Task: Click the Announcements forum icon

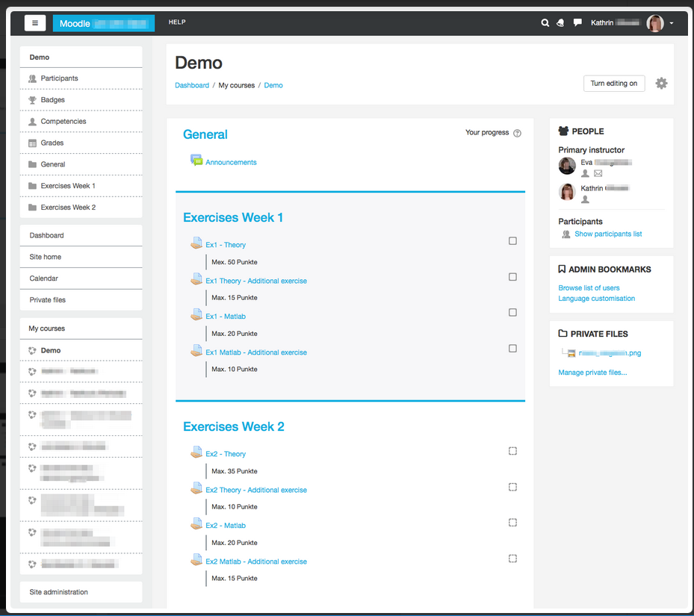Action: tap(196, 160)
